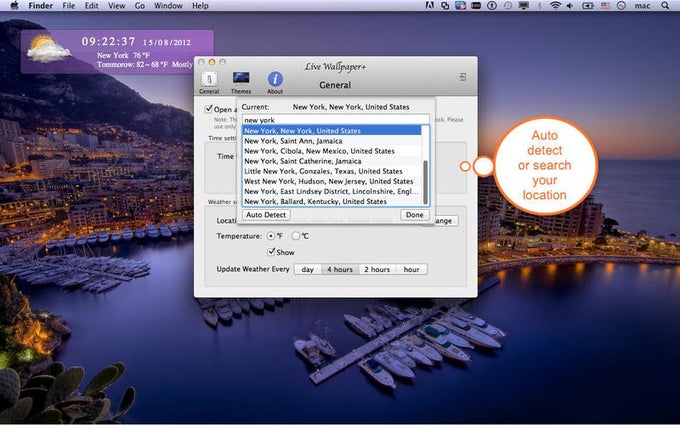Image resolution: width=680 pixels, height=425 pixels.
Task: Select New York, Ballard, Kentucky result
Action: [332, 201]
